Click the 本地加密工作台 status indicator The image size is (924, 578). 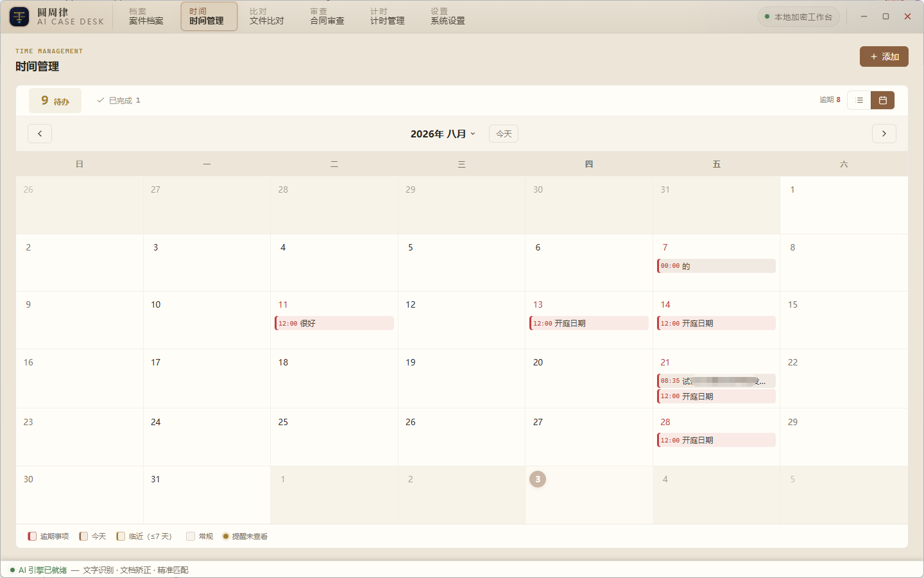click(x=799, y=17)
